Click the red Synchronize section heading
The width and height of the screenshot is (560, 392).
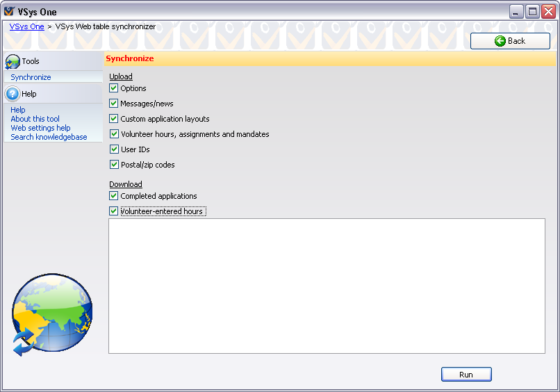tap(130, 58)
